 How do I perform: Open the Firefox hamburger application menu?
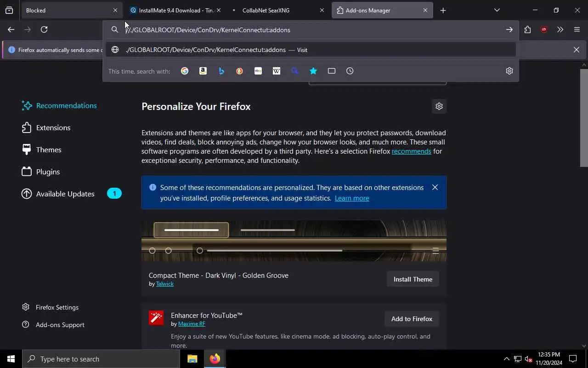coord(577,29)
